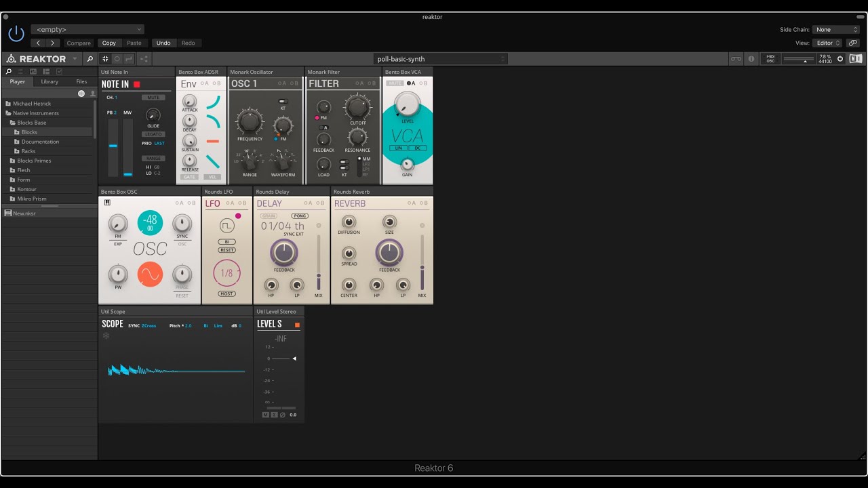Open the Side Chain None dropdown
Image resolution: width=868 pixels, height=488 pixels.
pyautogui.click(x=836, y=29)
